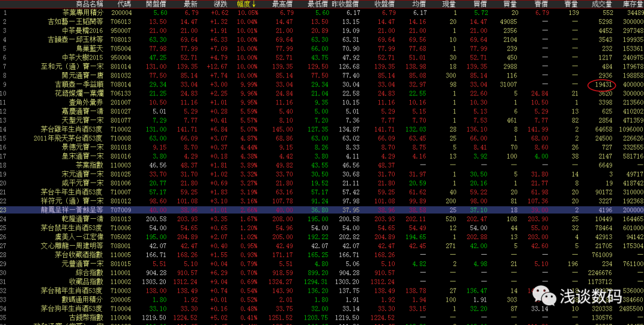This screenshot has width=644, height=325.
Task: Reverse sort on the 幅度↓ column header
Action: (246, 4)
